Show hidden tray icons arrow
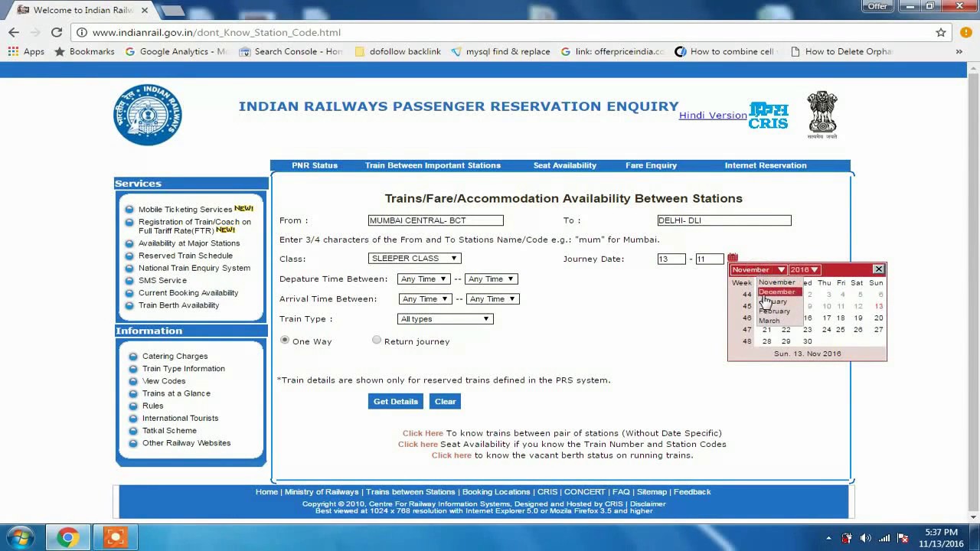 (x=828, y=538)
